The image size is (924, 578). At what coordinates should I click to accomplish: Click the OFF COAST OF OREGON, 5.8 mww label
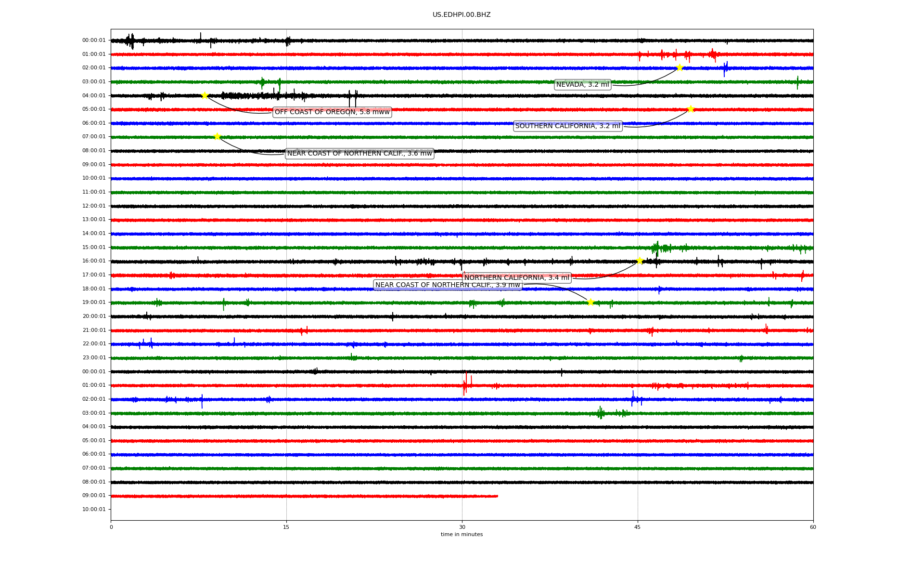coord(332,112)
